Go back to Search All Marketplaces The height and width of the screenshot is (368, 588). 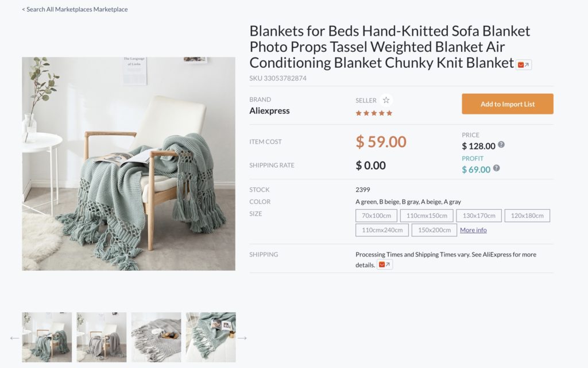click(x=75, y=9)
